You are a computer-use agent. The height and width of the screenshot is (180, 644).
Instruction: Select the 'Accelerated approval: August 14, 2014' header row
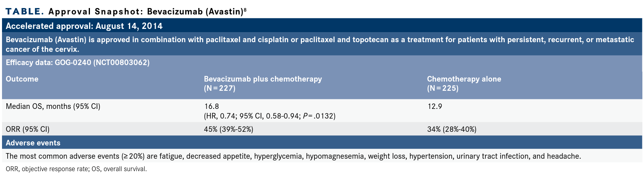click(x=322, y=26)
